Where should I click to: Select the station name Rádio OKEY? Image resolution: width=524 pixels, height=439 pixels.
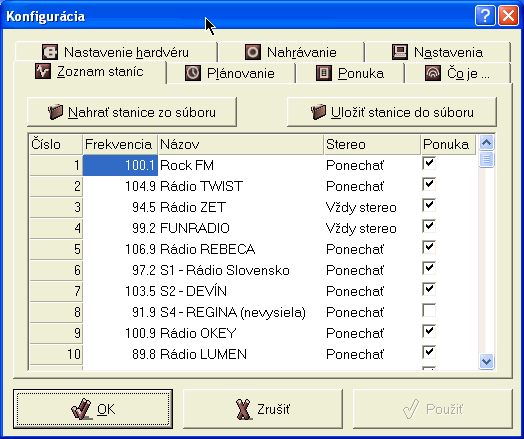click(x=241, y=333)
